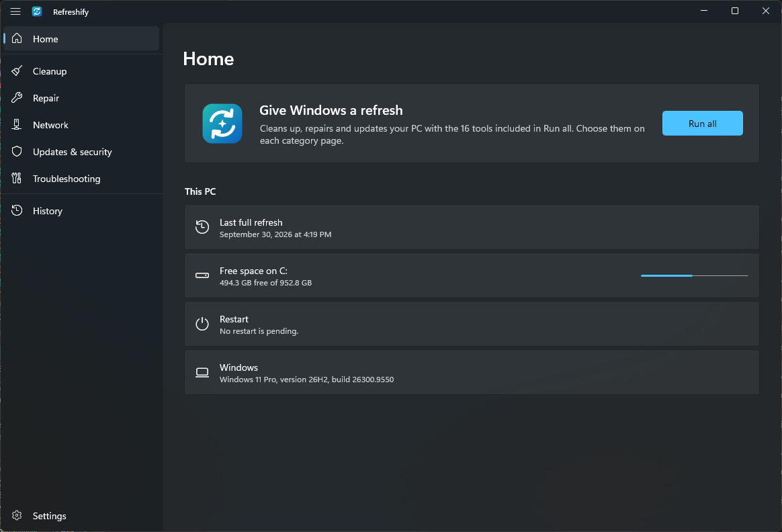Viewport: 782px width, 532px height.
Task: Click the 'Free space on C:' label
Action: pos(253,271)
